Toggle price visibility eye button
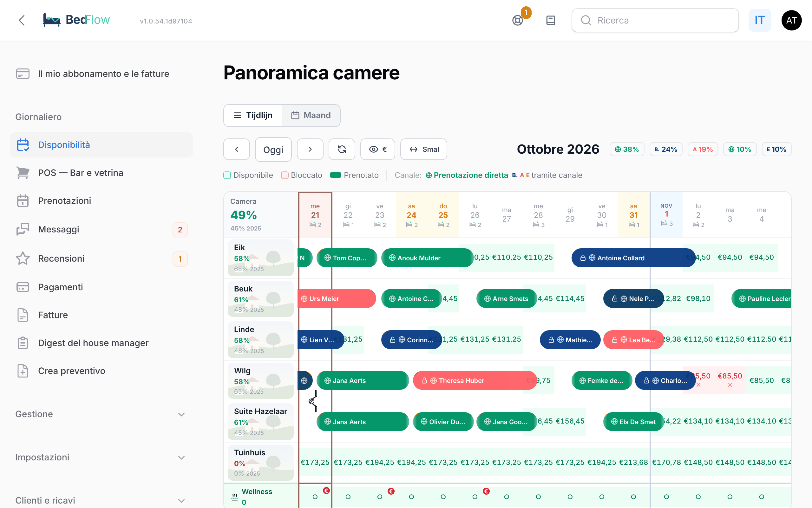Screen dimensions: 812x508 tap(377, 149)
